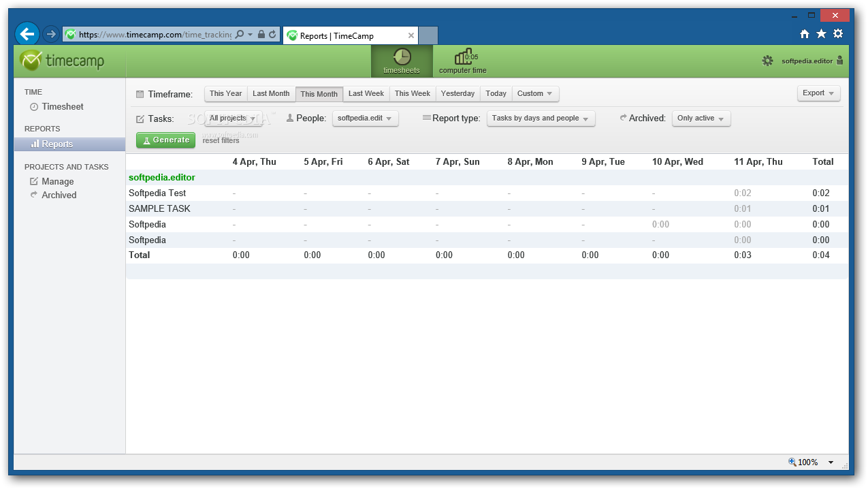Open the Report type dropdown
The height and width of the screenshot is (489, 868).
point(541,119)
